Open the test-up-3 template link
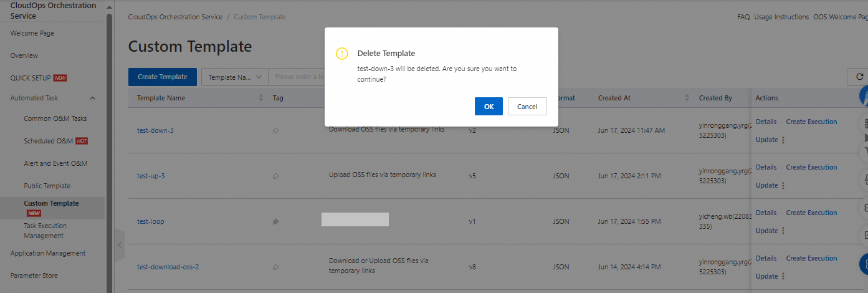The image size is (868, 293). pyautogui.click(x=151, y=176)
